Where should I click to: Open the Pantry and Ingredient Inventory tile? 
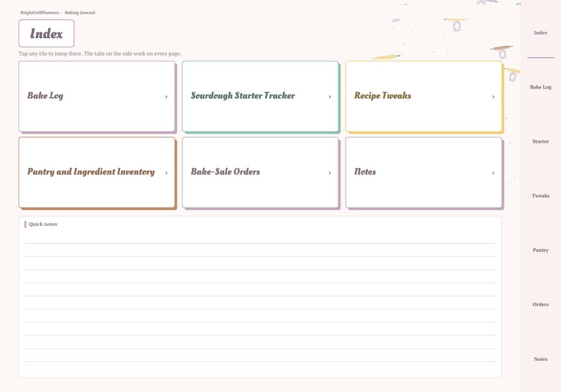click(x=97, y=172)
